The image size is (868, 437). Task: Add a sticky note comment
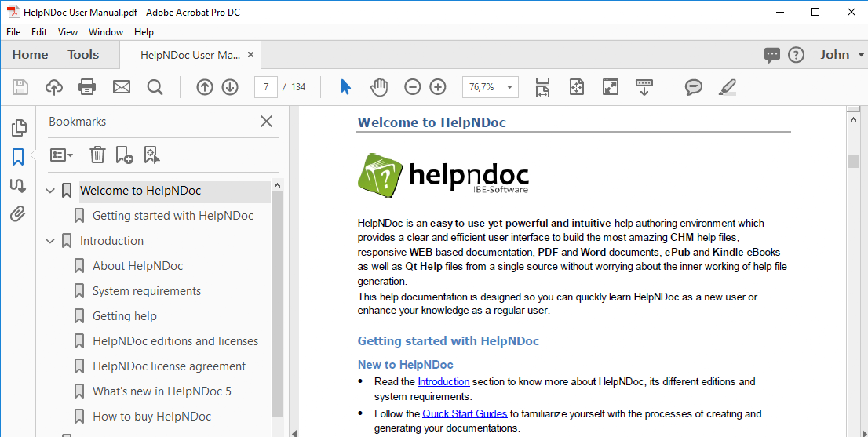click(x=694, y=87)
